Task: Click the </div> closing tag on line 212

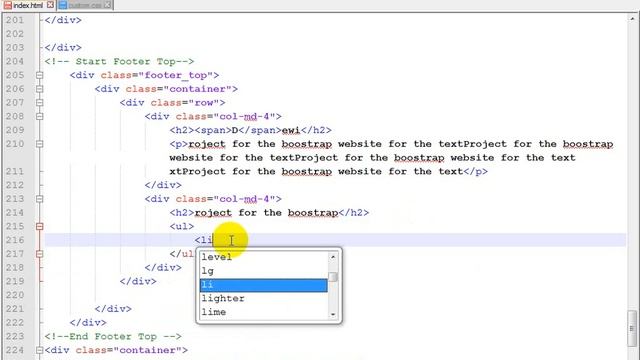Action: click(x=163, y=185)
